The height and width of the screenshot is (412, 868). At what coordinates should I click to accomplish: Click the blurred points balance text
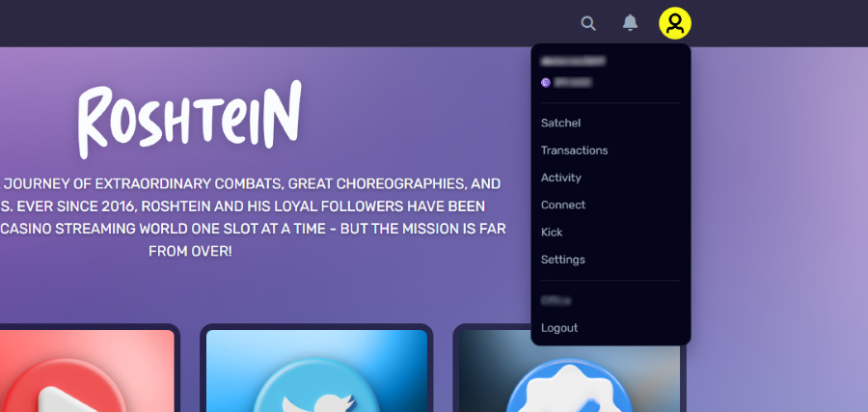click(x=573, y=83)
